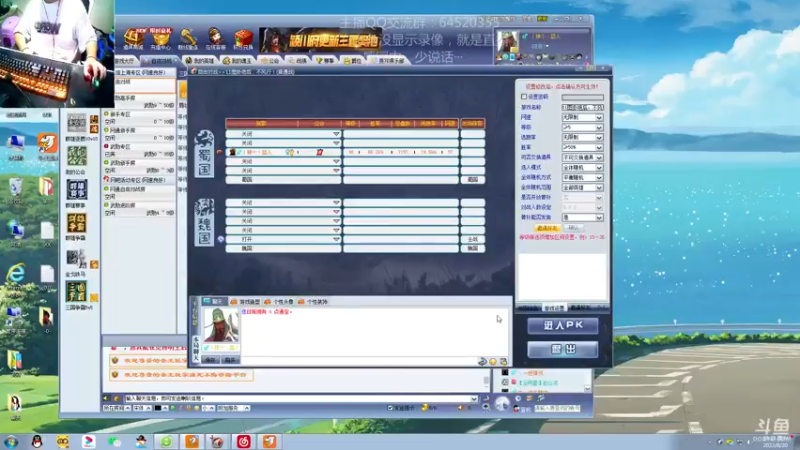This screenshot has width=800, height=450.
Task: Click the golden hammer icon in top toolbar
Action: pos(188,39)
